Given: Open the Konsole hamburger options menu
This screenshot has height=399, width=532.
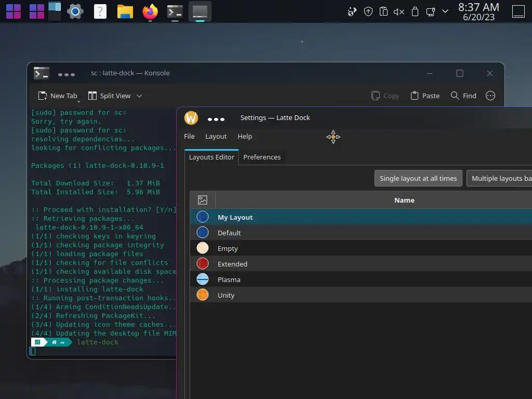Looking at the screenshot, I should tap(490, 96).
